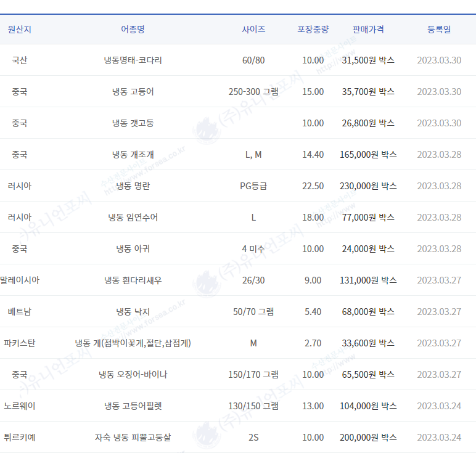Image resolution: width=476 pixels, height=453 pixels.
Task: Open the 냉동 아귀 listing
Action: 133,249
